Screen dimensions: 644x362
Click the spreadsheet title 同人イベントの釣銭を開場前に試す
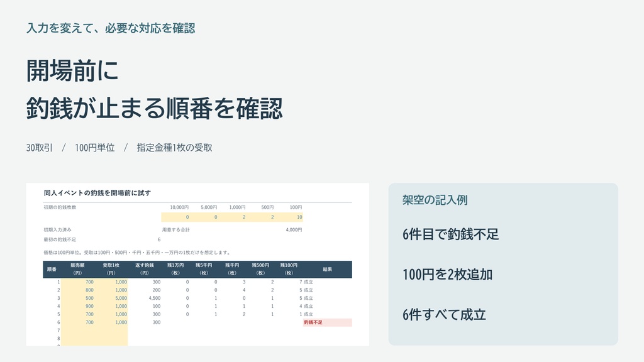97,193
